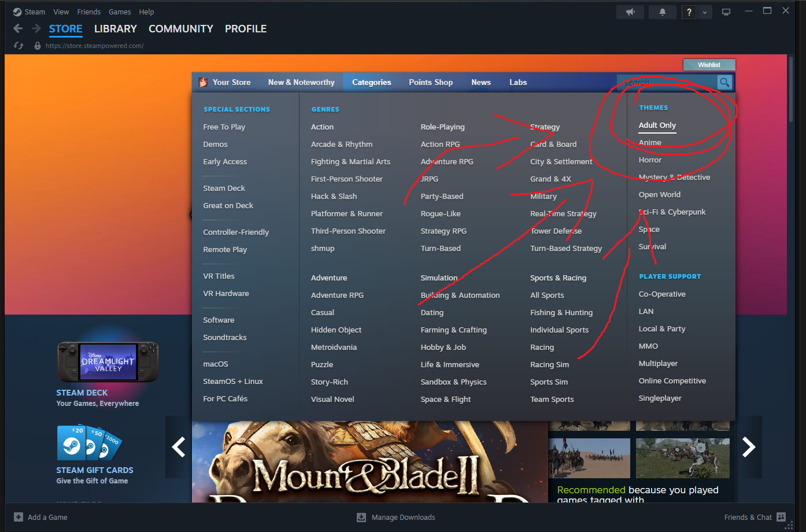Select Online Competitive player support

click(672, 380)
